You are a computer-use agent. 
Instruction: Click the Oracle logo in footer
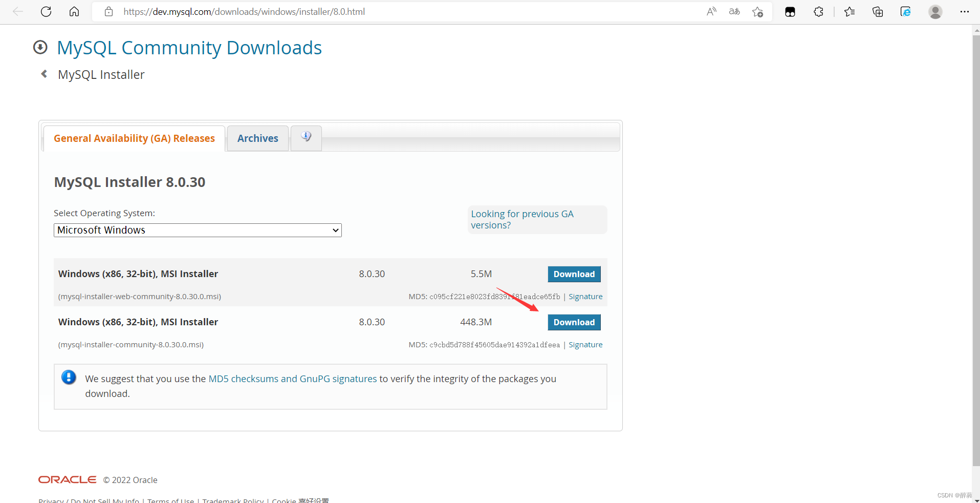point(67,479)
